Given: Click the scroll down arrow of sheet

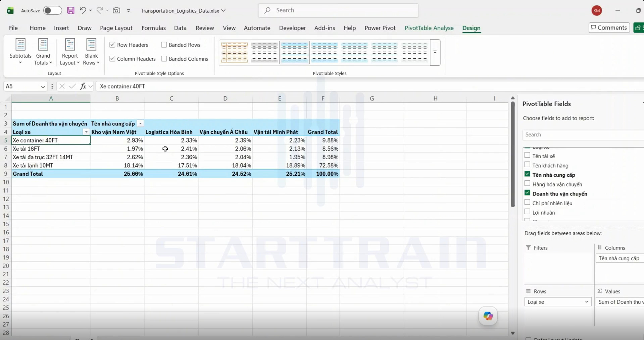Looking at the screenshot, I should tap(512, 333).
